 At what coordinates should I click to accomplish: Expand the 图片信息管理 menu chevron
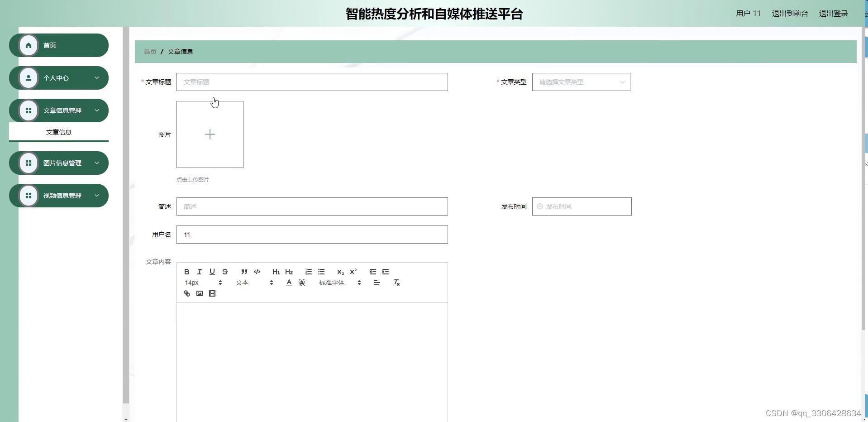[97, 163]
